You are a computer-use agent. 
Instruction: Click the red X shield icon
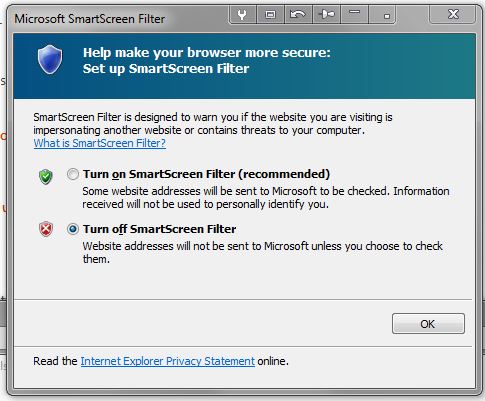pos(46,229)
